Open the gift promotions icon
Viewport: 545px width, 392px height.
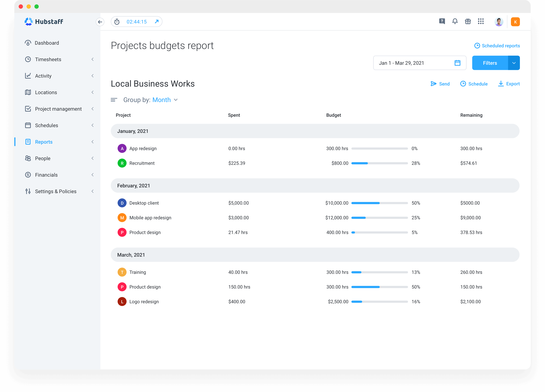[468, 21]
